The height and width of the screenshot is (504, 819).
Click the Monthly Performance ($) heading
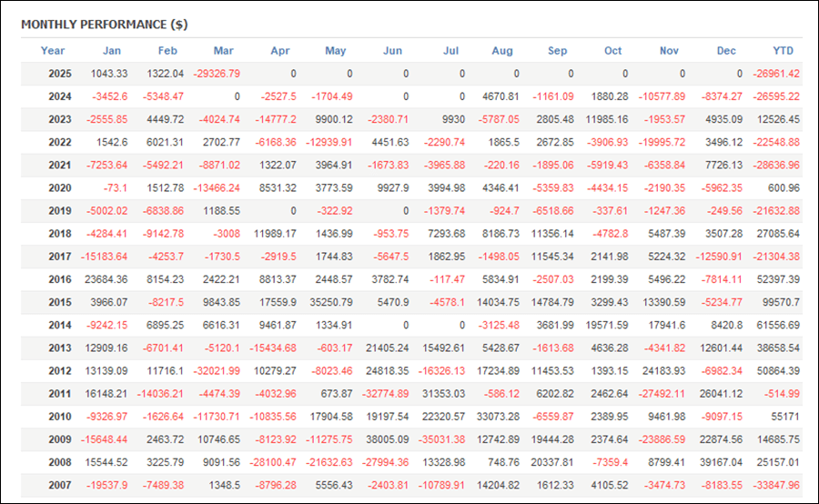tap(105, 25)
